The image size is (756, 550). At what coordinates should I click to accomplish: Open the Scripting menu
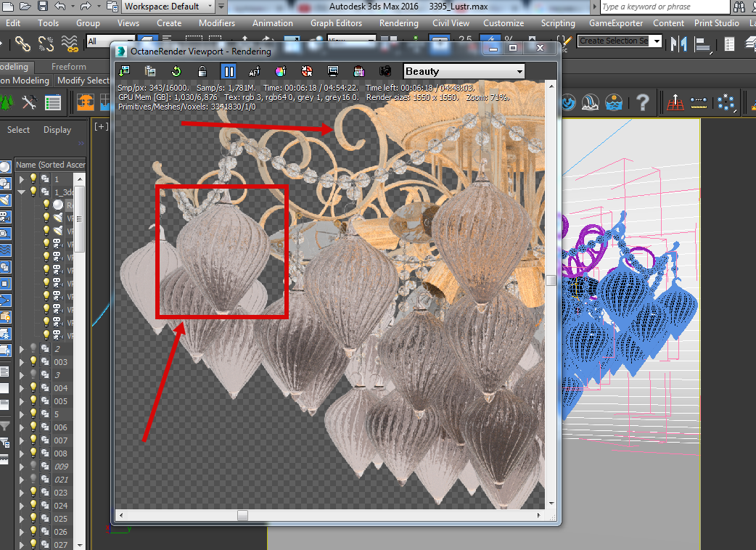click(558, 23)
